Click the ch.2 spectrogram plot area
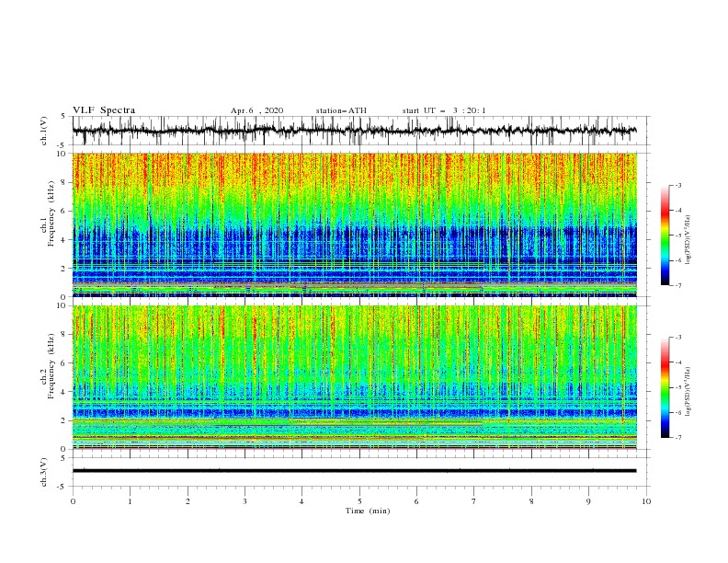The width and height of the screenshot is (728, 563). [354, 377]
